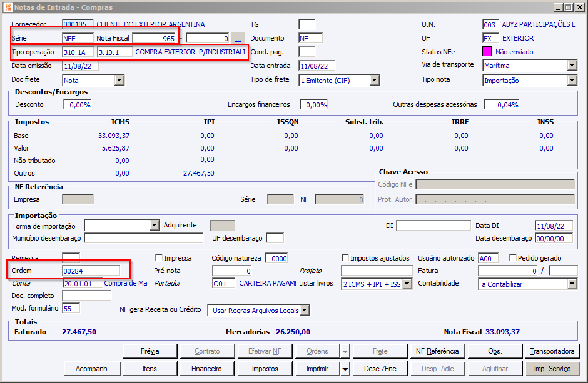The width and height of the screenshot is (588, 383).
Task: Enable the Impostos ajustados checkbox
Action: tap(345, 258)
